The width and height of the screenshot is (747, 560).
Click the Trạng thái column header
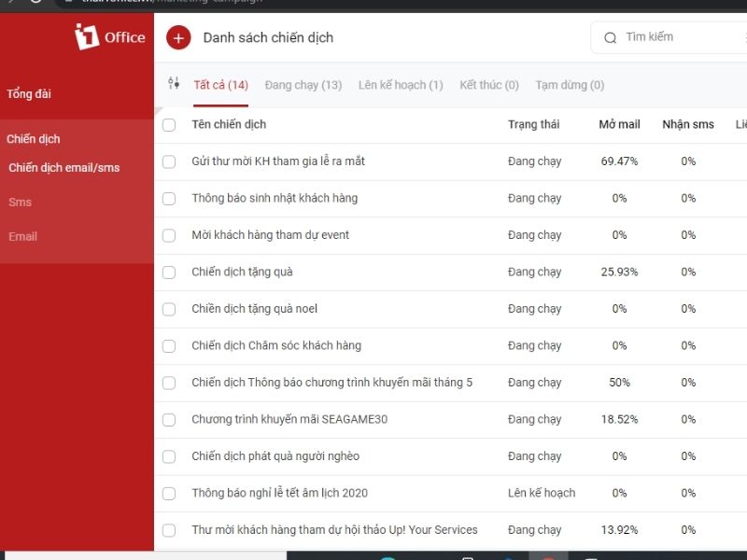533,124
